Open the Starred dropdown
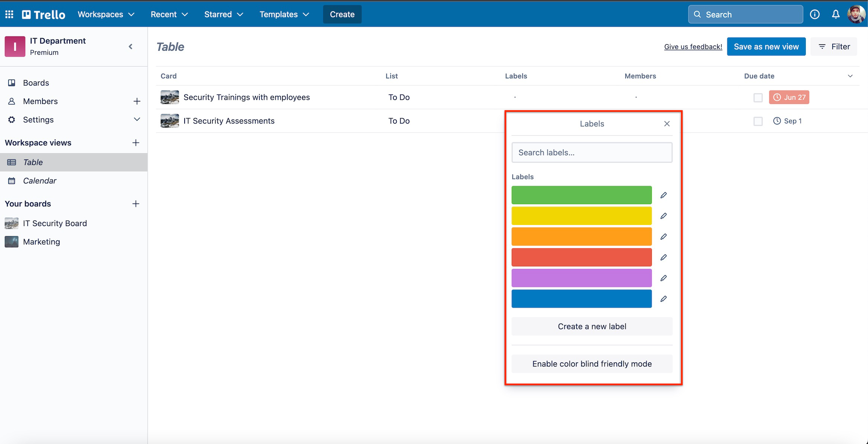 (x=223, y=15)
